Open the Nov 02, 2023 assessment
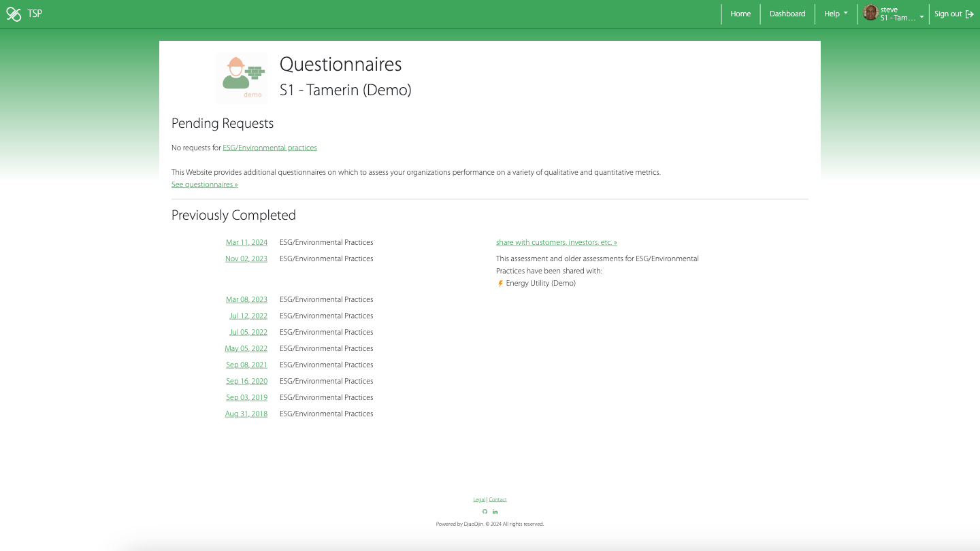Viewport: 980px width, 551px height. click(246, 258)
